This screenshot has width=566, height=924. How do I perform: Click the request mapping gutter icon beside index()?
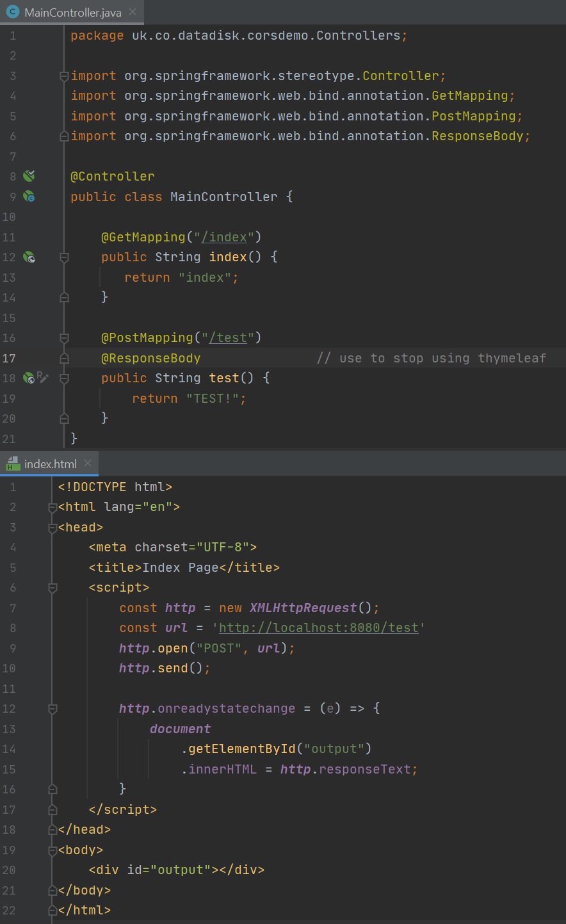(29, 257)
